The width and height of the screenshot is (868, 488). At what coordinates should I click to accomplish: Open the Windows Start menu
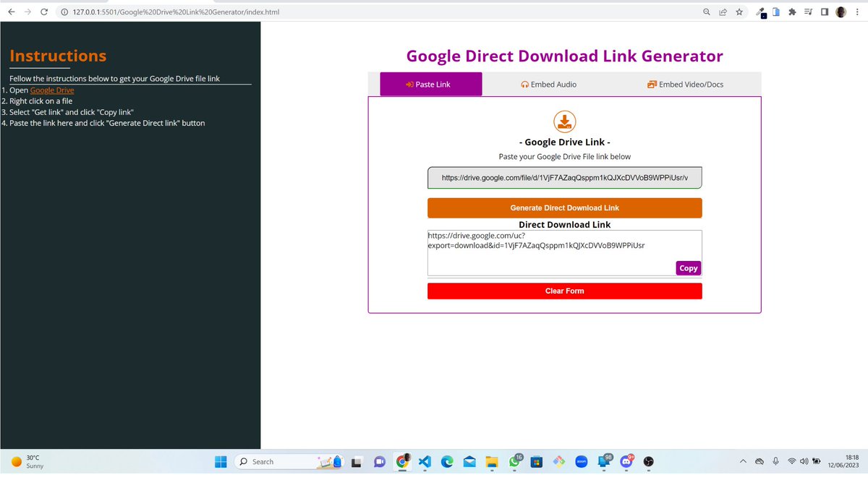pos(221,461)
